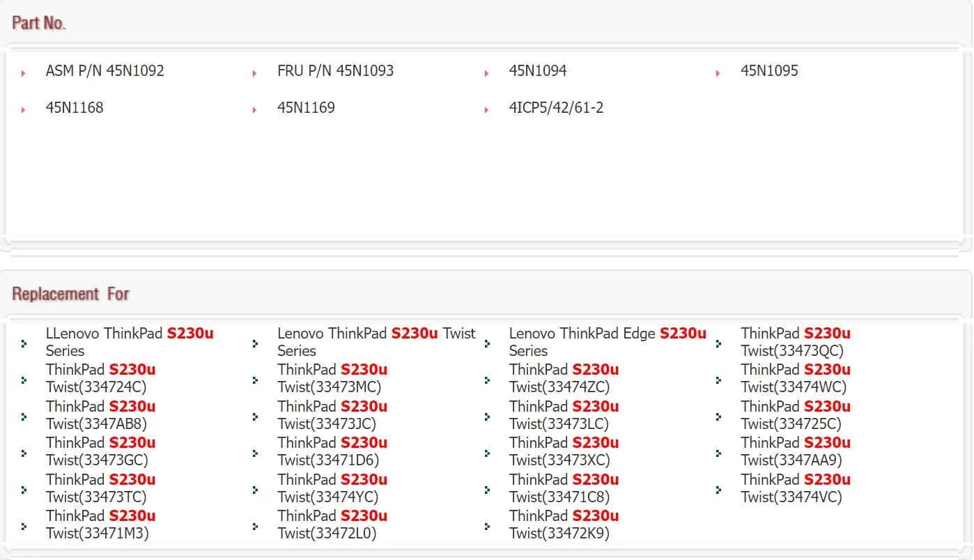Click the Twist(3347AA9) compatible model

pos(796,451)
